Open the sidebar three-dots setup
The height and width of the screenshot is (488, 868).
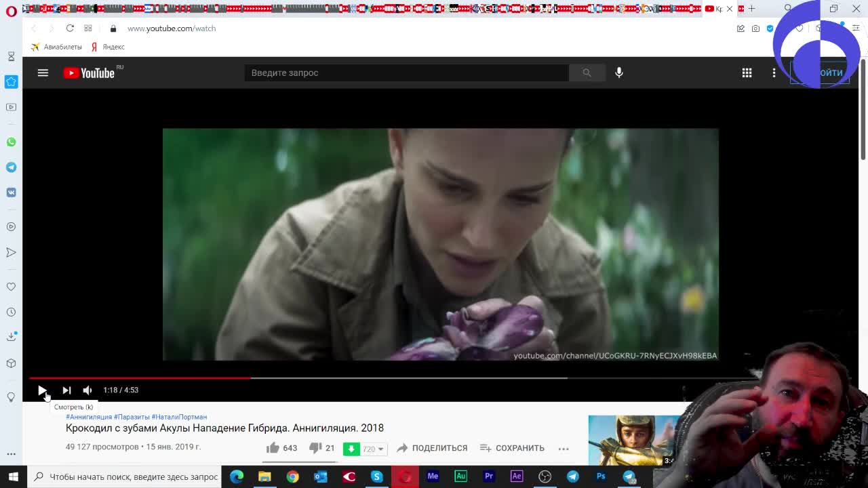pos(11,453)
